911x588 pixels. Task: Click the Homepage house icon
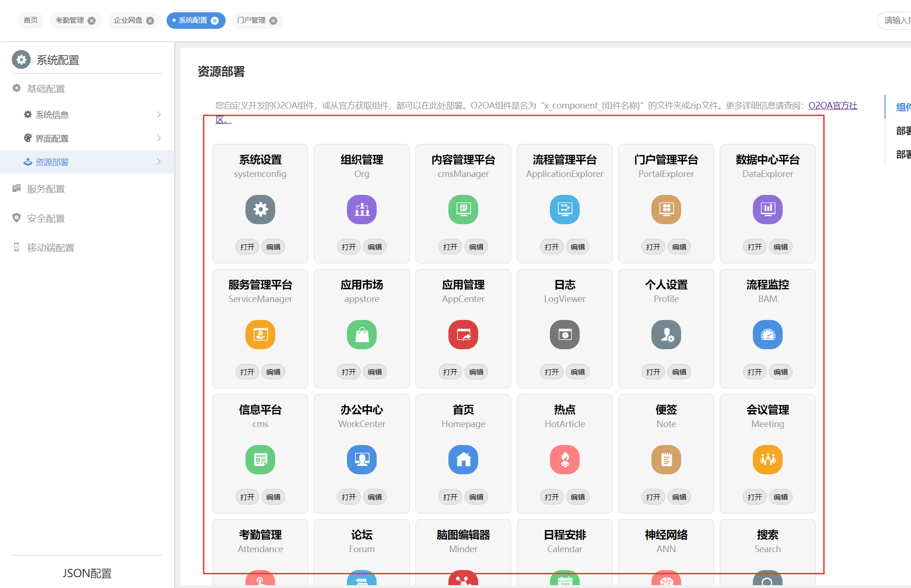tap(463, 459)
